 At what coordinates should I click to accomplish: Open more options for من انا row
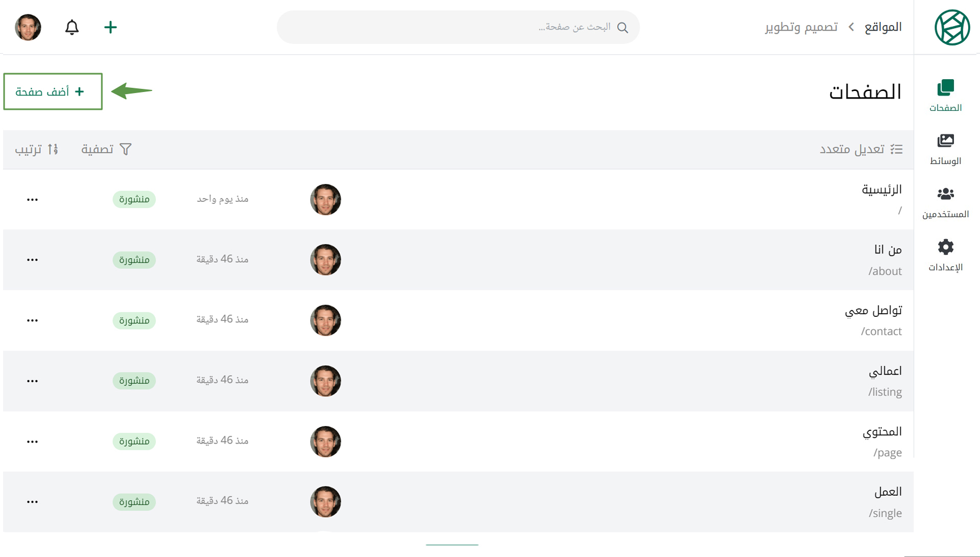click(32, 260)
